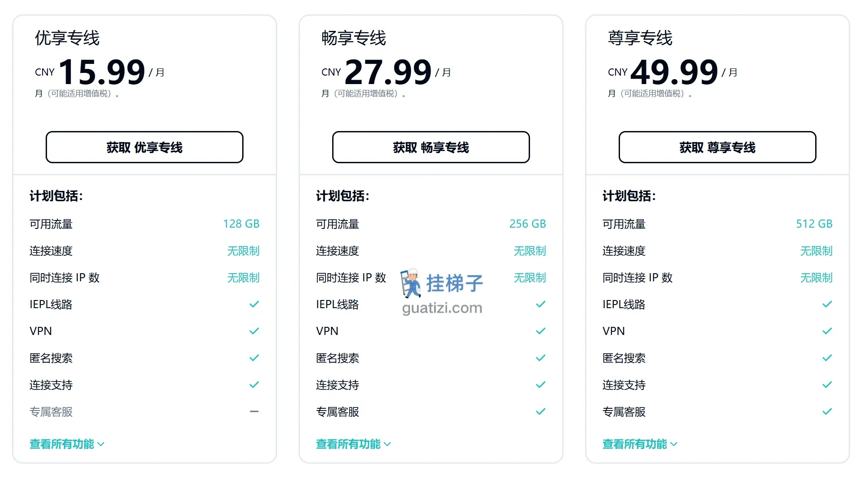Click the 512 GB traffic value
The width and height of the screenshot is (868, 487).
click(x=814, y=224)
